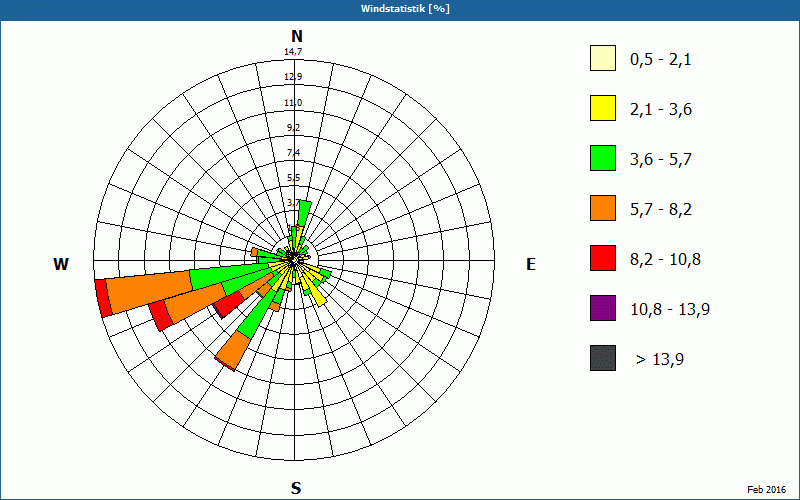Click the 14,7 radial axis value
Screen dimensions: 800x500
tap(293, 52)
